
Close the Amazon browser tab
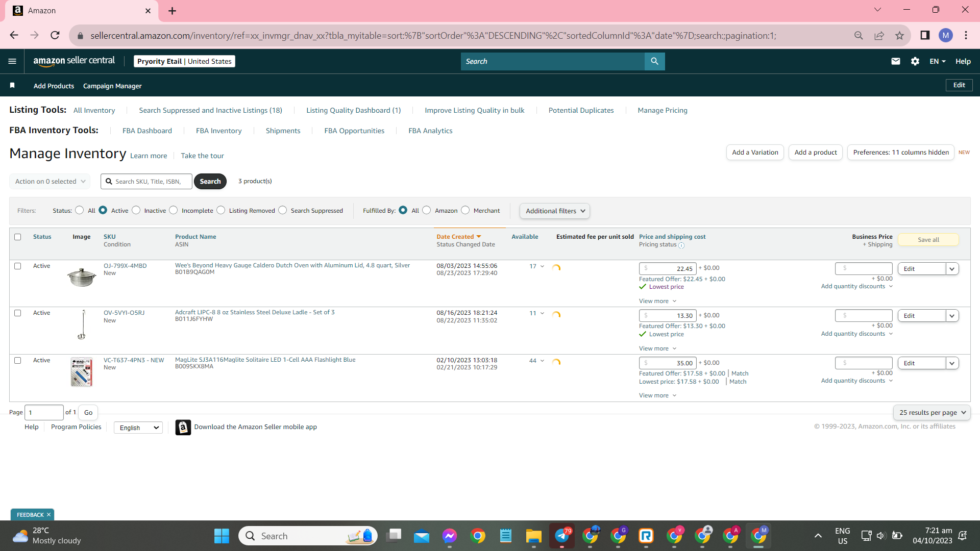point(148,11)
